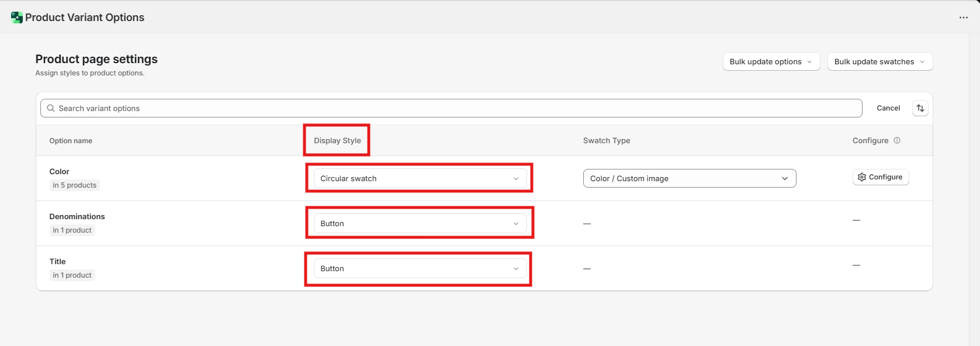Screen dimensions: 980x346
Task: Click the info icon beside Configure header
Action: 897,140
